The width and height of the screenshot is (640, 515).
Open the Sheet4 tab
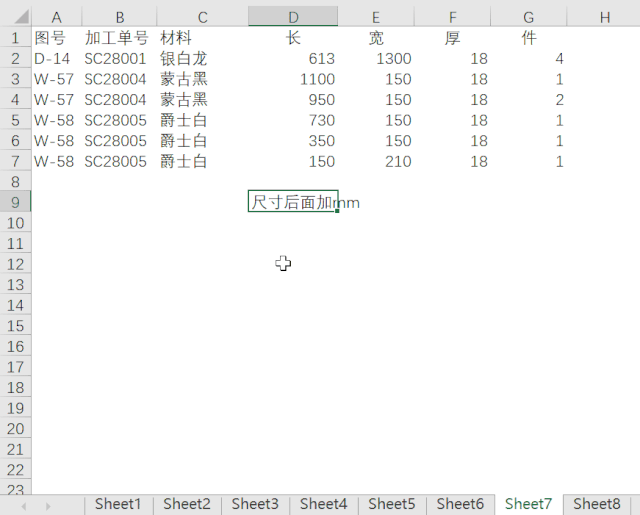(x=323, y=504)
